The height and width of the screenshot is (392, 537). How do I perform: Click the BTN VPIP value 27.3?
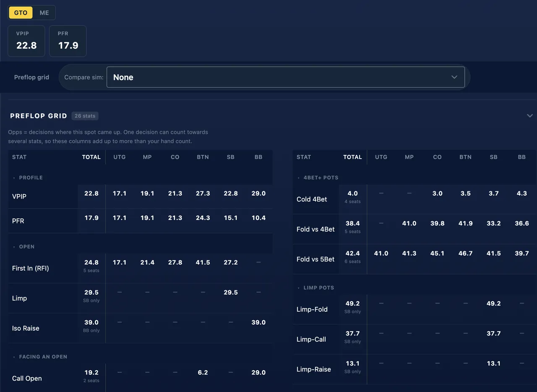(203, 193)
